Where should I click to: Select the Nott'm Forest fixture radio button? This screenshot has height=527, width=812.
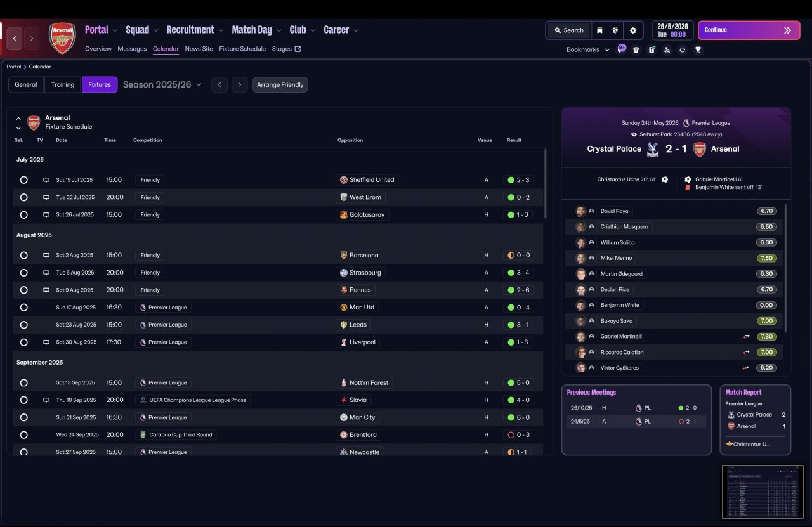[x=23, y=383]
